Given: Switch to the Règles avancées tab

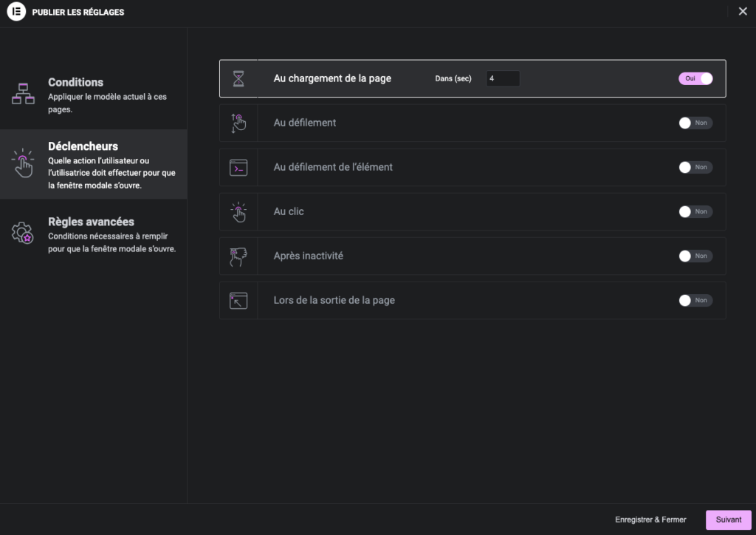Looking at the screenshot, I should [x=93, y=234].
